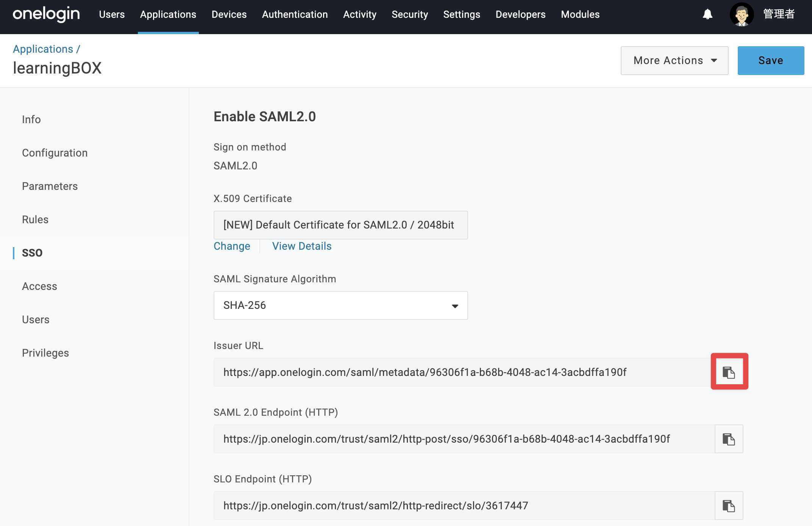
Task: Click the Change certificate link
Action: pyautogui.click(x=232, y=246)
